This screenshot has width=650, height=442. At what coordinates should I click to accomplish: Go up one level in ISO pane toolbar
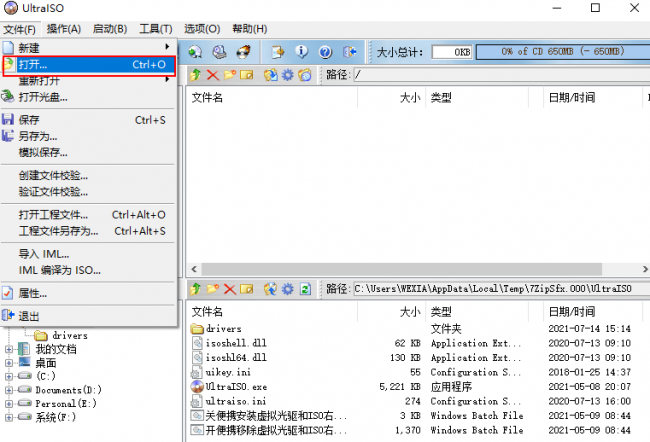point(195,75)
